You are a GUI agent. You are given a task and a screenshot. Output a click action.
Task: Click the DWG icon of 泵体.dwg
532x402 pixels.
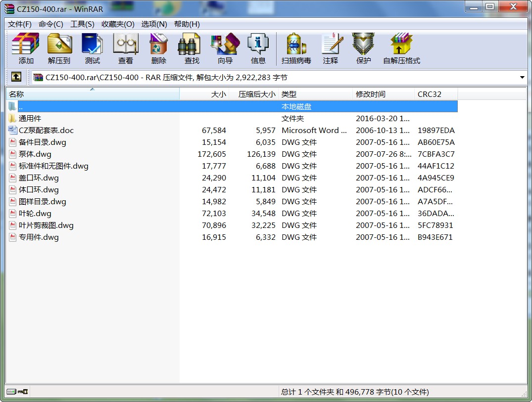(x=12, y=154)
